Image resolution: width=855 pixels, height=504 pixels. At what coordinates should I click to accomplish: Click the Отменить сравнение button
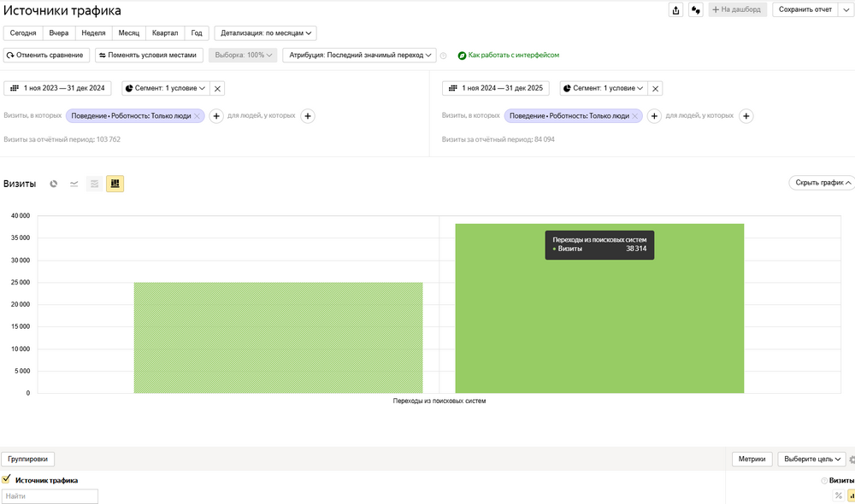pos(47,56)
